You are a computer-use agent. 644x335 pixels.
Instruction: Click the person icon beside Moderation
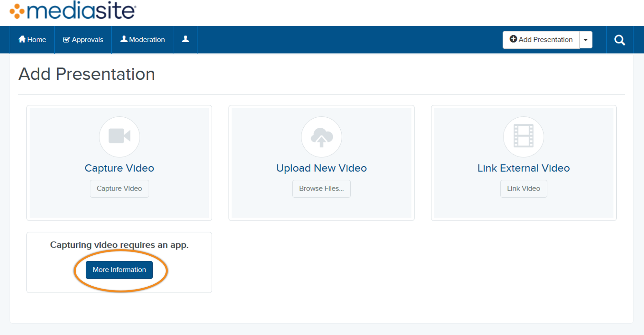[124, 39]
